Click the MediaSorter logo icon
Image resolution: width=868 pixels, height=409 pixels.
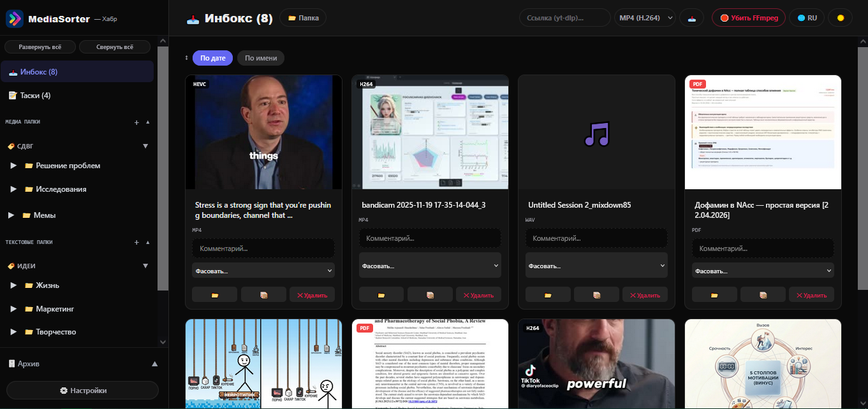(14, 18)
